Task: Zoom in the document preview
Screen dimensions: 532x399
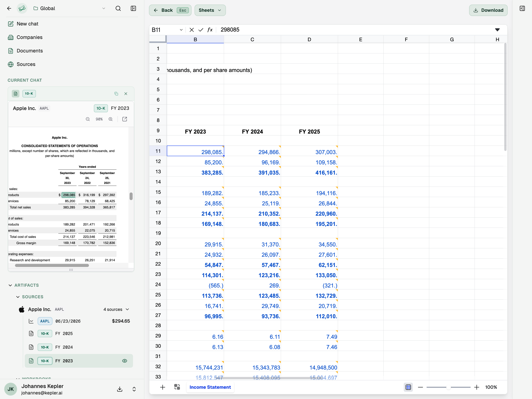Action: click(111, 119)
